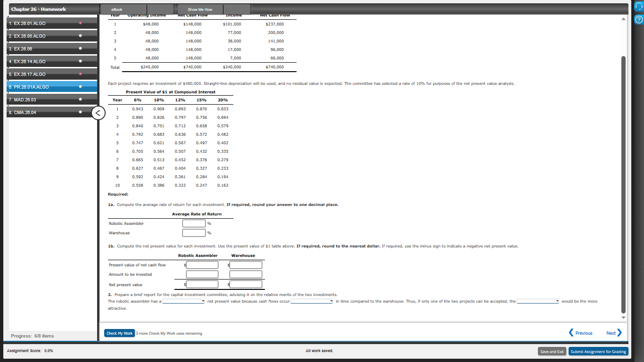Viewport: 644px width, 362px height.
Task: Click the 12% column header
Action: tap(180, 100)
